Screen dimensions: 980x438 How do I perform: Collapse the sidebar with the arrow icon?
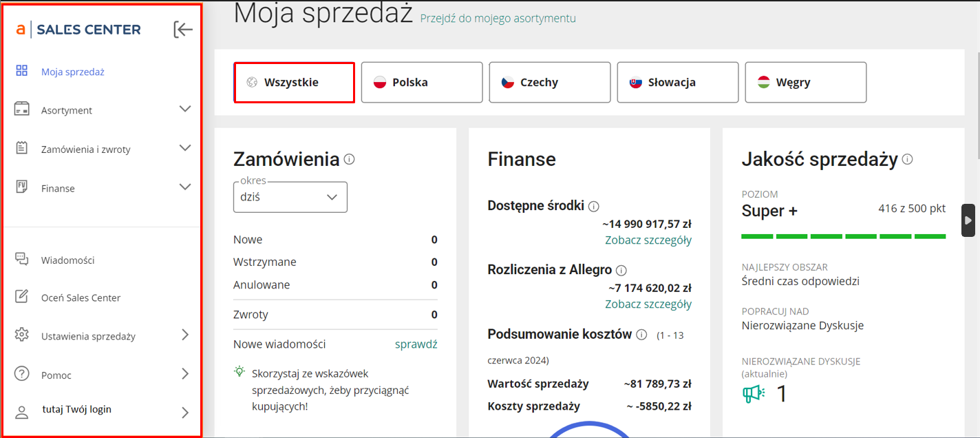click(183, 30)
